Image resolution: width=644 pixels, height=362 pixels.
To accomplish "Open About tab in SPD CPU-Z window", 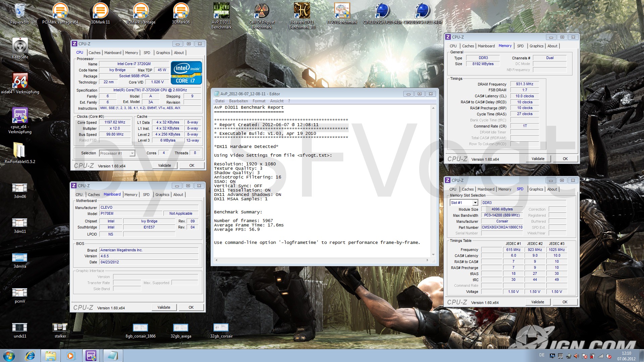I will pos(552,189).
